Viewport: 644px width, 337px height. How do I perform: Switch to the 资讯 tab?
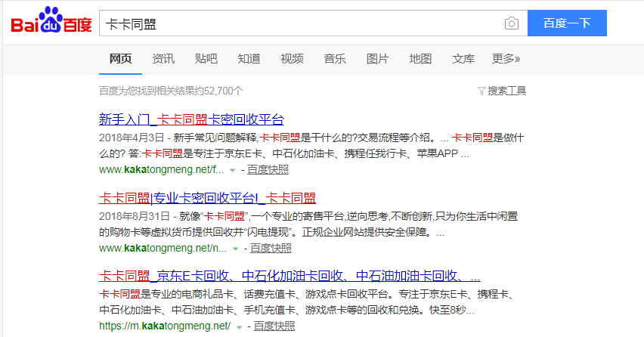pyautogui.click(x=163, y=59)
